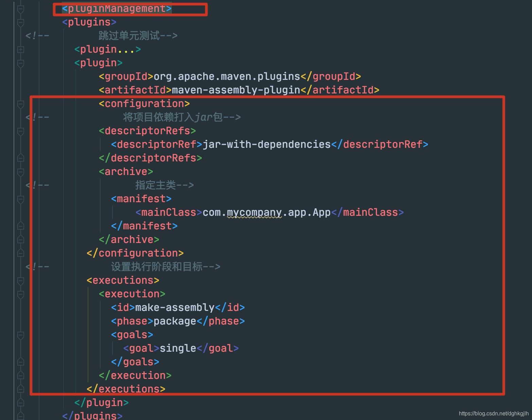Click the configuration opening tag
This screenshot has width=532, height=420.
coord(144,104)
